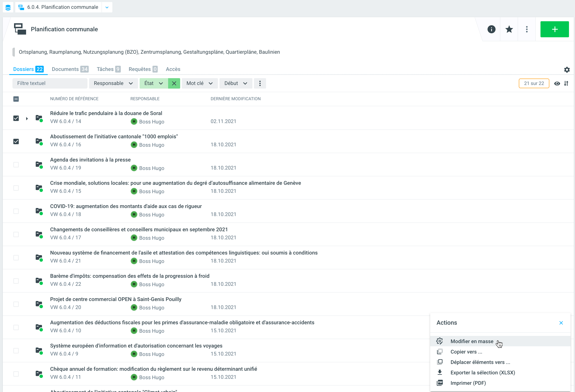Click the select-all header checkbox
Screen dimensions: 575x392
click(16, 99)
